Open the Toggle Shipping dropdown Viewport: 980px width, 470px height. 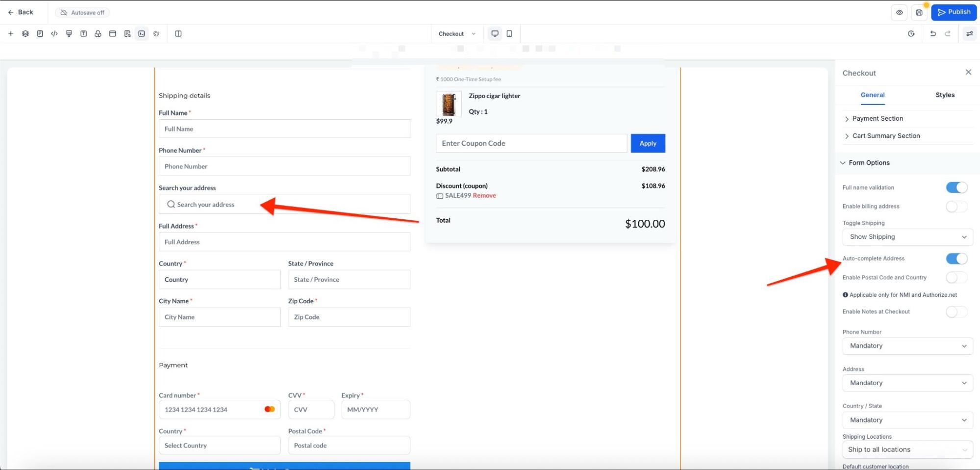(907, 237)
